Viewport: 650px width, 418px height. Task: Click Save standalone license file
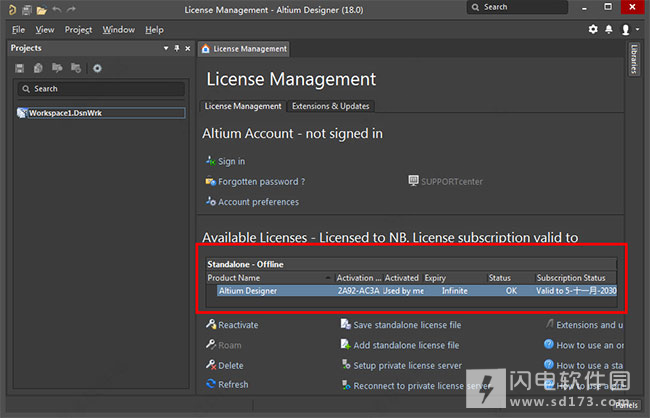tap(407, 325)
